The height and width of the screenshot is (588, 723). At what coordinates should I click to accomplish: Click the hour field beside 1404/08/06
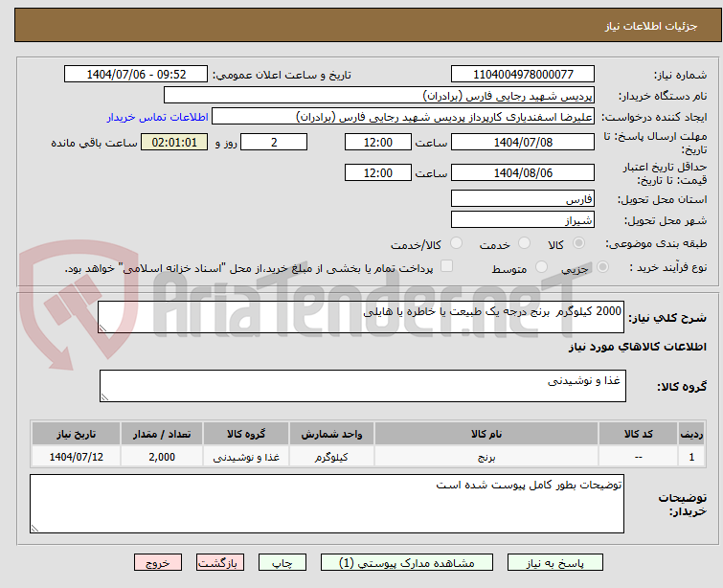[x=377, y=172]
